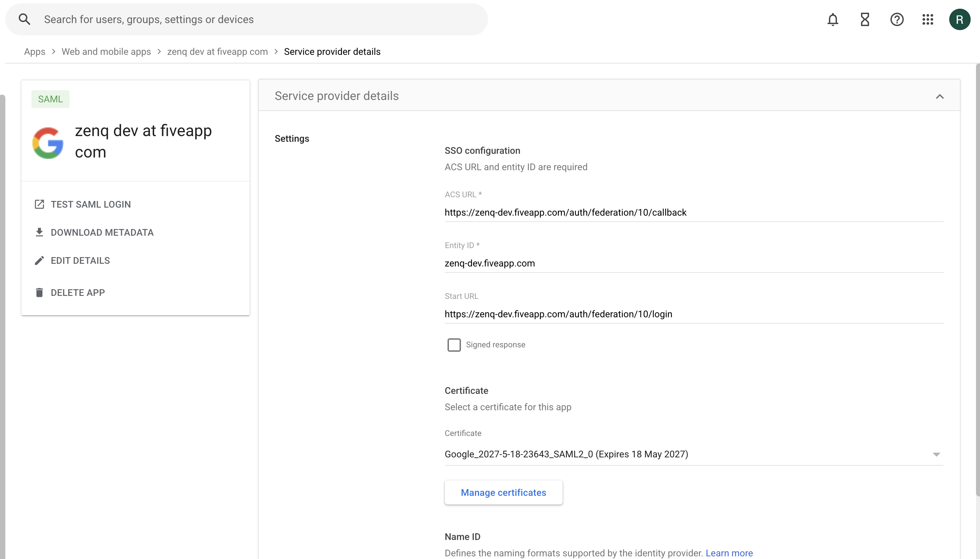Collapse the Service provider details panel
The image size is (980, 559).
click(x=939, y=96)
